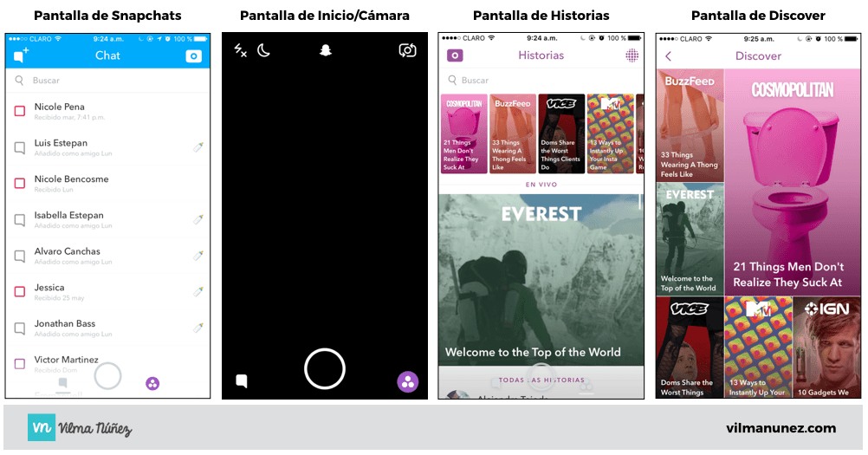Open Nicole Pena's received snap
The image size is (868, 455).
(x=108, y=111)
